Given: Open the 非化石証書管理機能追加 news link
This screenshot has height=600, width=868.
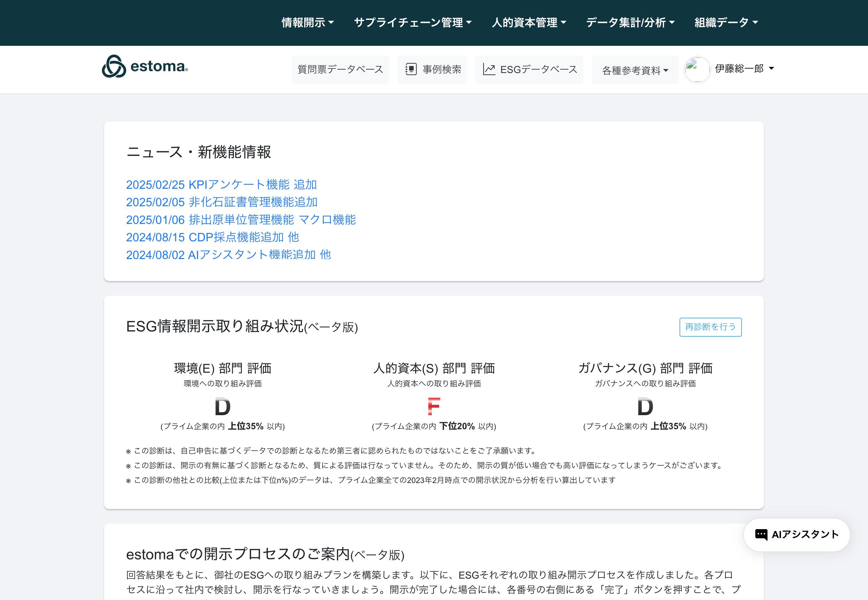Looking at the screenshot, I should (222, 202).
